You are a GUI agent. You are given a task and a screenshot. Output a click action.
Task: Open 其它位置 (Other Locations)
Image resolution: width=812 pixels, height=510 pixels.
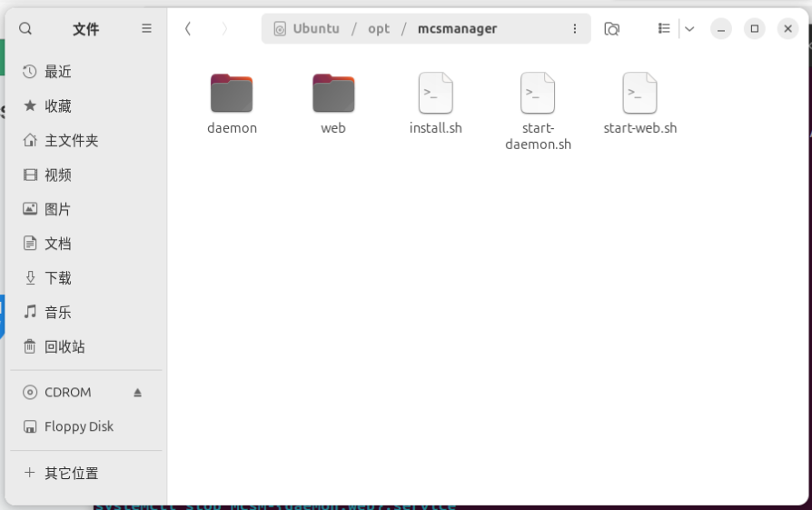86,473
